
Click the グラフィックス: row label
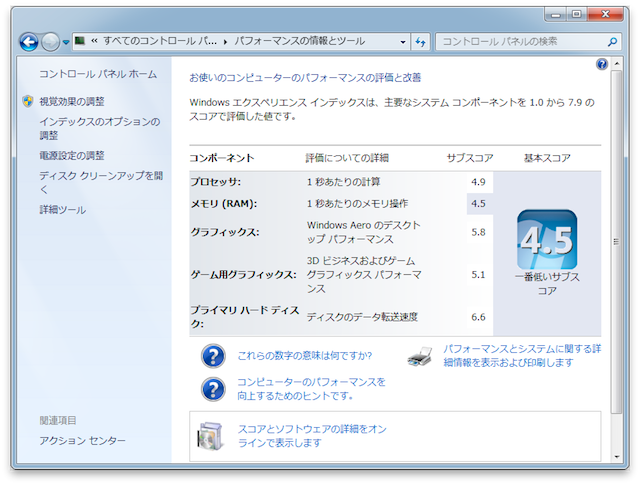click(225, 232)
